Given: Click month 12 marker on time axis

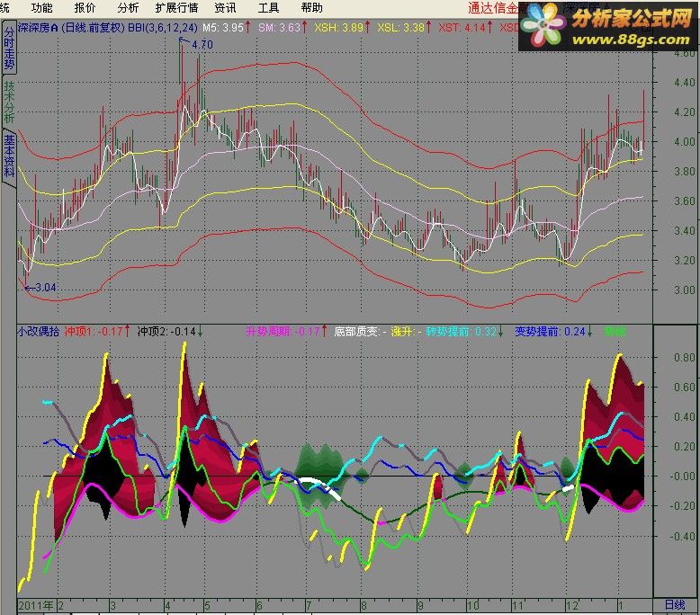Looking at the screenshot, I should pyautogui.click(x=572, y=606).
